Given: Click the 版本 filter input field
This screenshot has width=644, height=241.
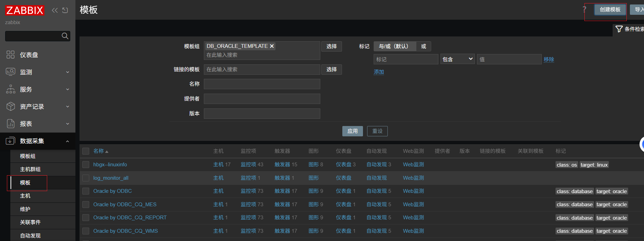Looking at the screenshot, I should pos(262,114).
